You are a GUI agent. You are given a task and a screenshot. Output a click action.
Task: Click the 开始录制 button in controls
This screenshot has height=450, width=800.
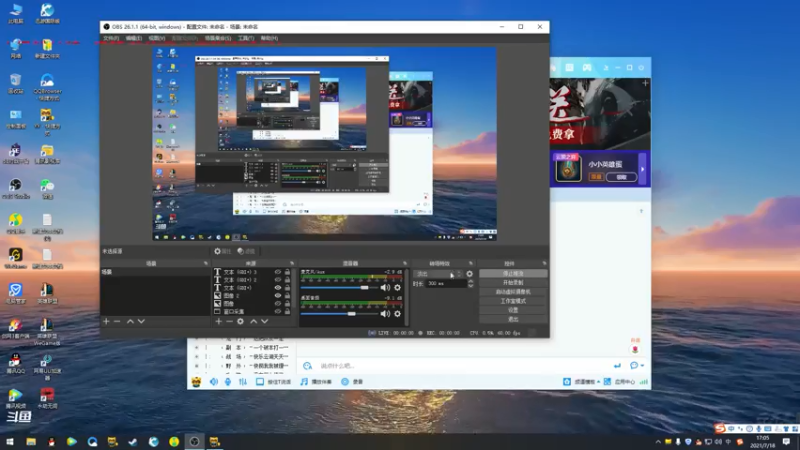[x=513, y=282]
